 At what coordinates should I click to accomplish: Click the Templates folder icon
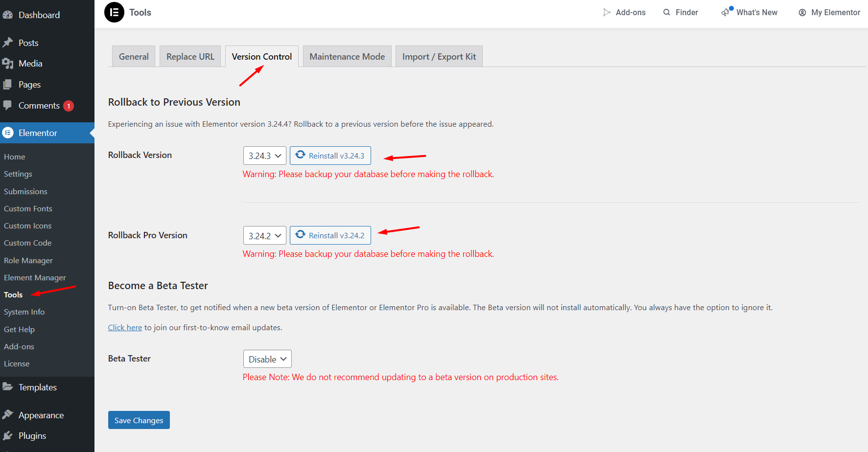(8, 387)
